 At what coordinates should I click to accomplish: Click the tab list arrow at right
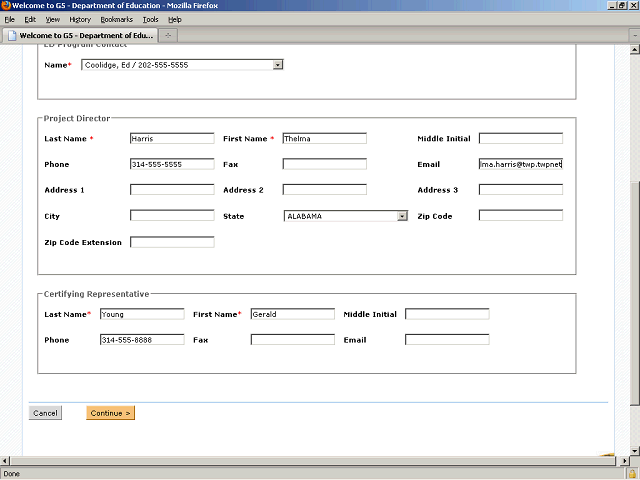click(x=635, y=36)
